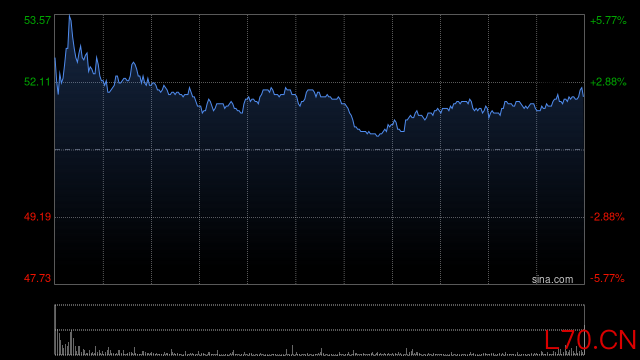The image size is (640, 360).
Task: Click the -2.88% percentage label
Action: (607, 217)
